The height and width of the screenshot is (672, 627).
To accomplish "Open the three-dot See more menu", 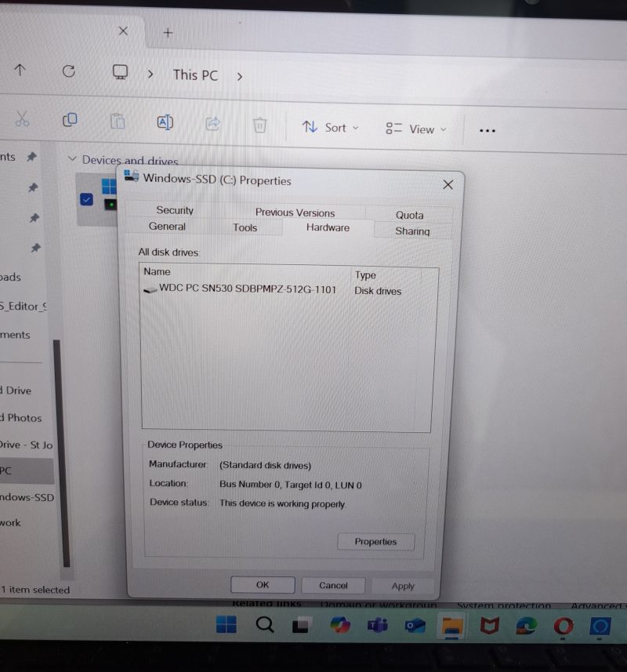I will 487,130.
